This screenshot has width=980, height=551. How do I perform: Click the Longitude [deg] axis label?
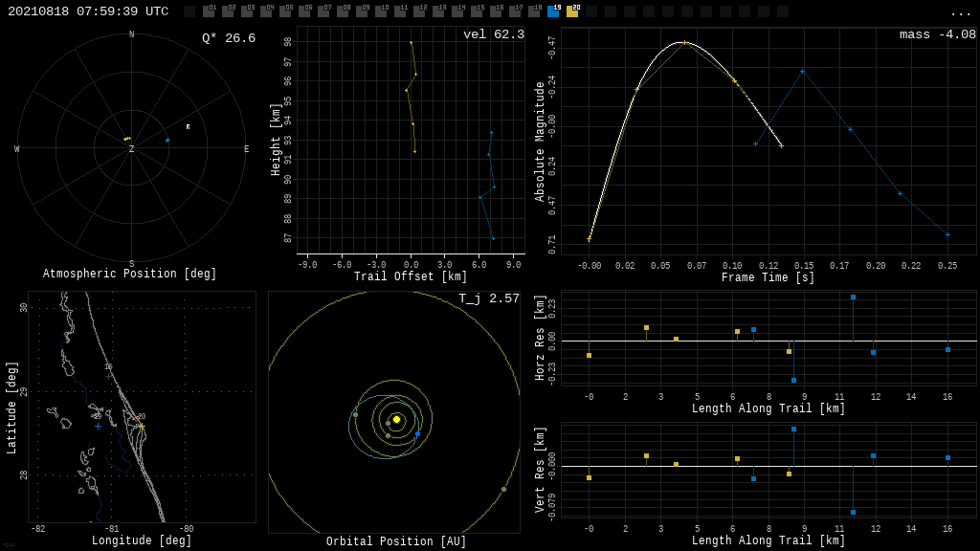coord(142,540)
